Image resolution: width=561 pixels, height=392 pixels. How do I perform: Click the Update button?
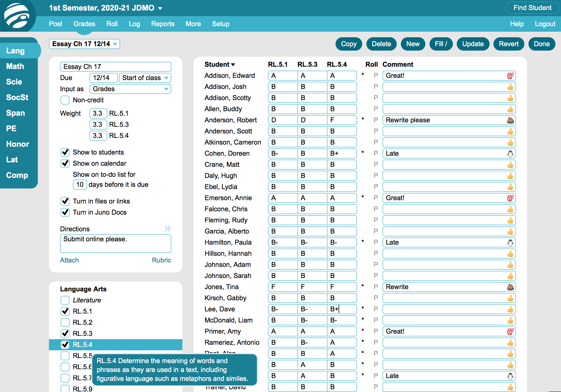(473, 44)
